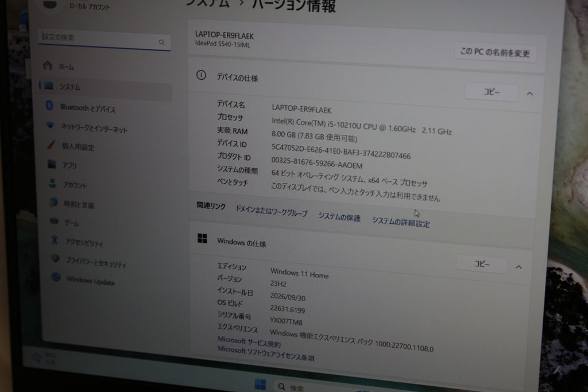Select install date 2026/09/30
This screenshot has height=392, width=588.
click(x=288, y=297)
